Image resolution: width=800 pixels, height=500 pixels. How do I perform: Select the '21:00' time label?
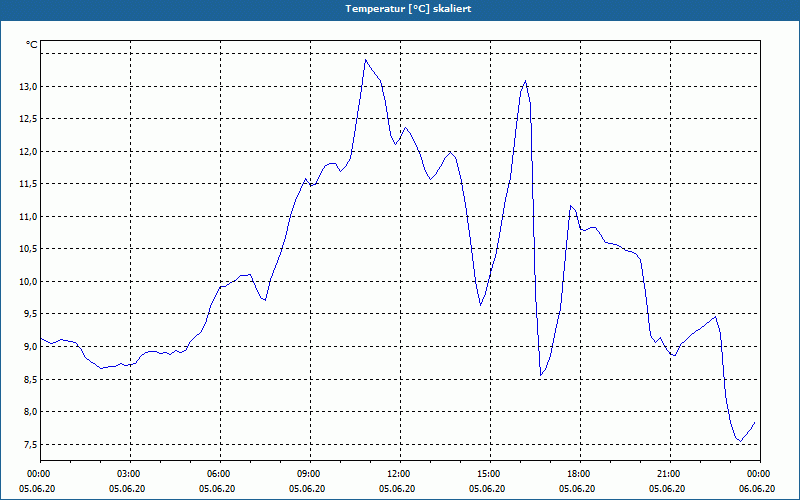click(x=670, y=474)
